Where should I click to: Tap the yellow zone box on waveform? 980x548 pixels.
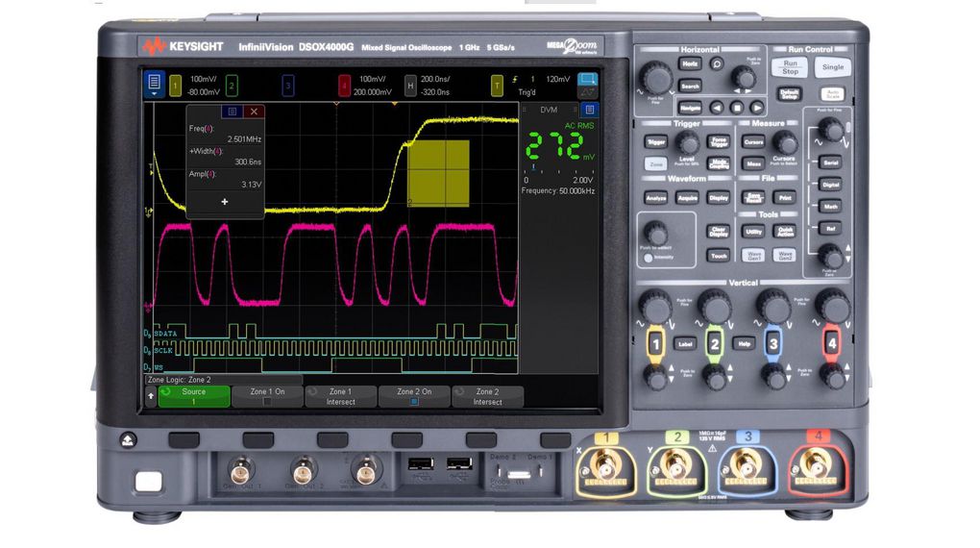coord(439,172)
